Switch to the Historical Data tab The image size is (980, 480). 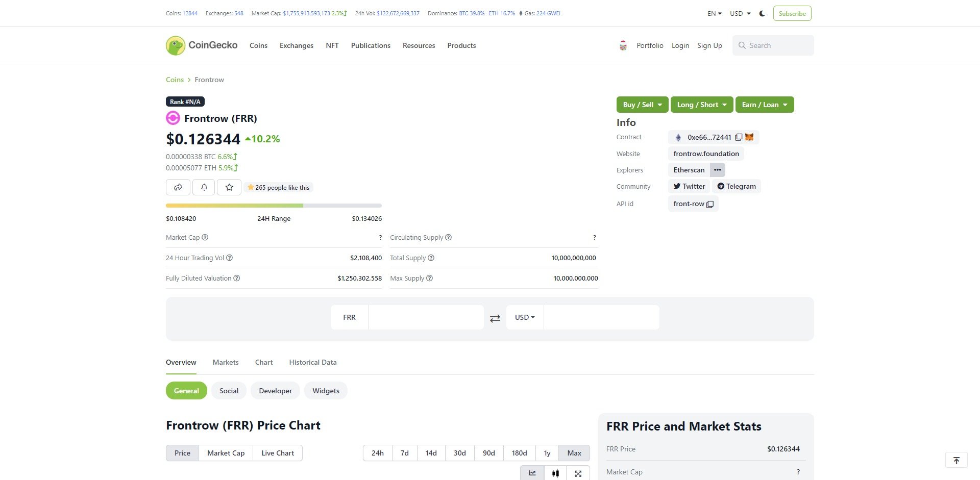(313, 362)
